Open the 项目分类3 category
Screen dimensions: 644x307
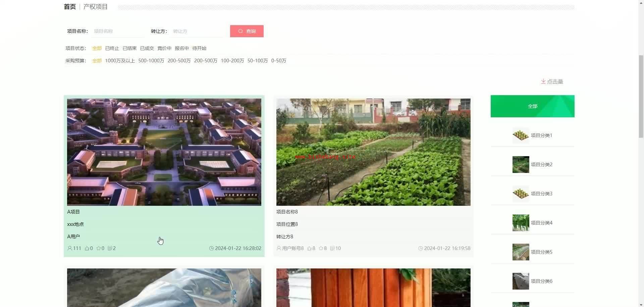pyautogui.click(x=533, y=194)
